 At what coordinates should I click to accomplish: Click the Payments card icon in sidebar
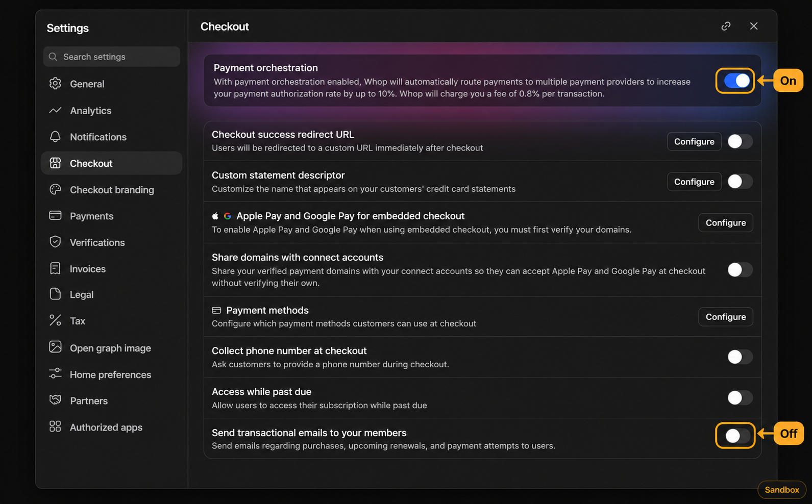click(x=55, y=216)
